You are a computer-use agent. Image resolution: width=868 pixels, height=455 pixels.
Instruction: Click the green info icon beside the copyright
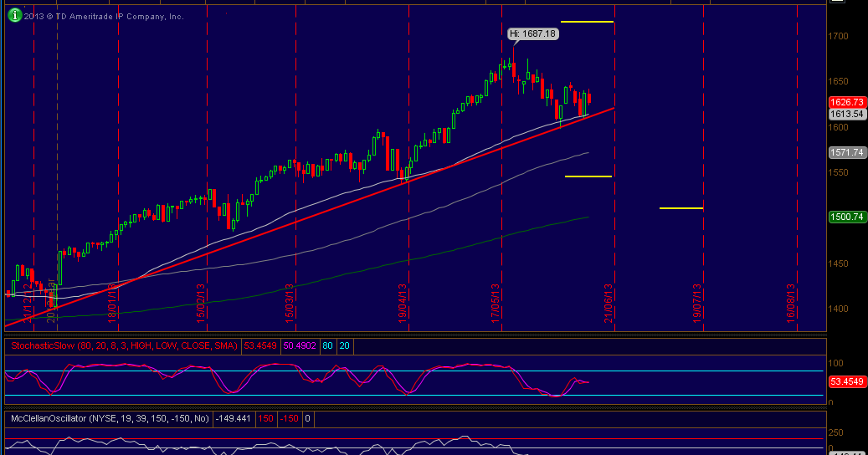pos(15,16)
